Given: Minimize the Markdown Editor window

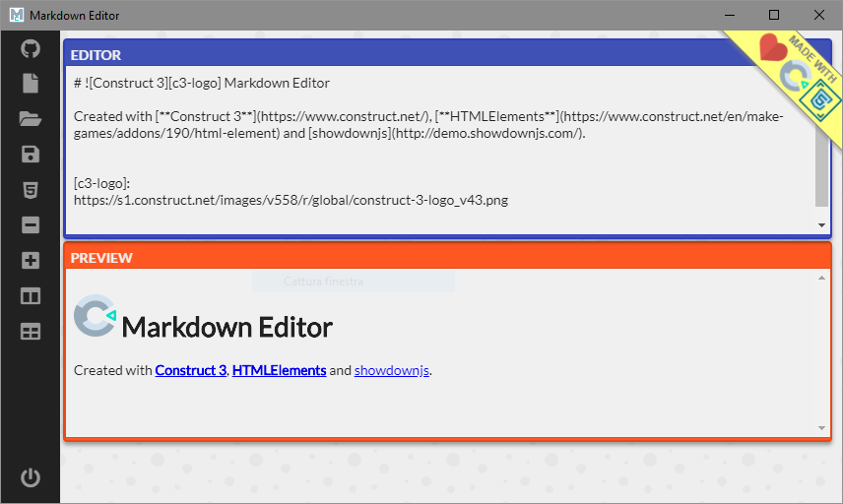Looking at the screenshot, I should click(729, 15).
